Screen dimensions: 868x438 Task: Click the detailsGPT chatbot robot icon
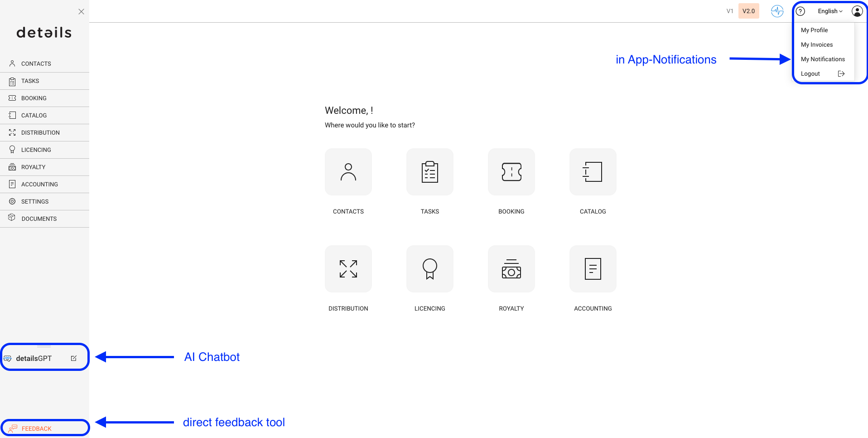tap(8, 358)
